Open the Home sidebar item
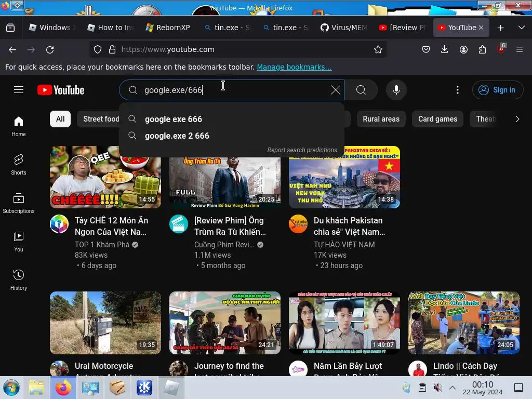This screenshot has width=532, height=399. pyautogui.click(x=19, y=126)
